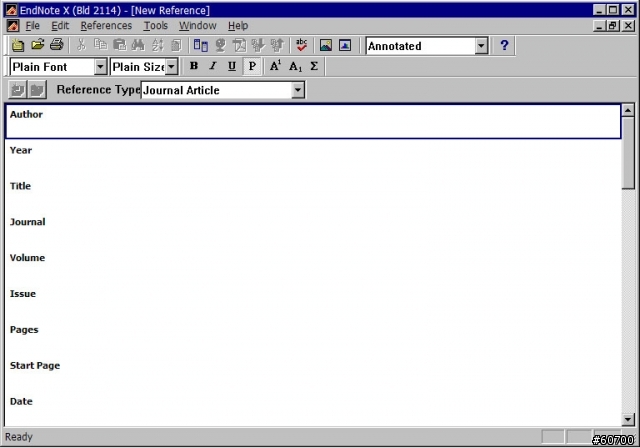Toggle Plain text formatting
This screenshot has height=448, width=640.
[252, 66]
